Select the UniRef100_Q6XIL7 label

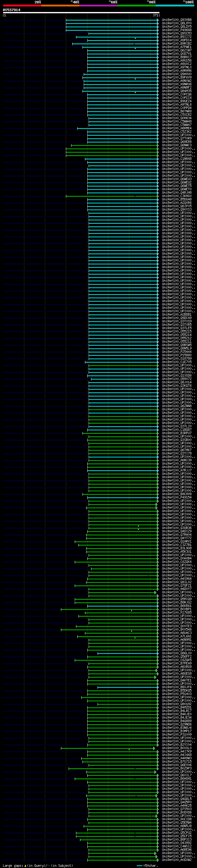pos(176,775)
